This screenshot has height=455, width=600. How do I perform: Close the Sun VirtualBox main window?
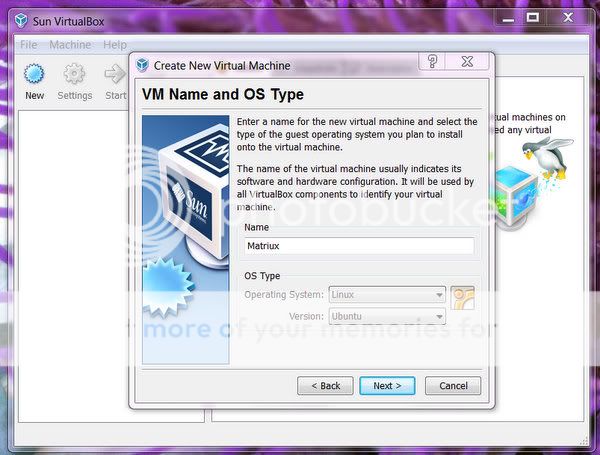(x=569, y=18)
